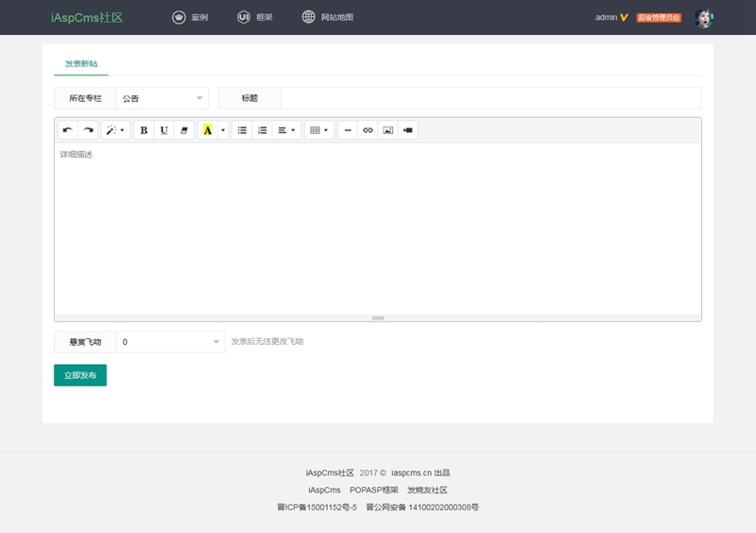
Task: Select the 发表新帖 tab
Action: tap(81, 63)
